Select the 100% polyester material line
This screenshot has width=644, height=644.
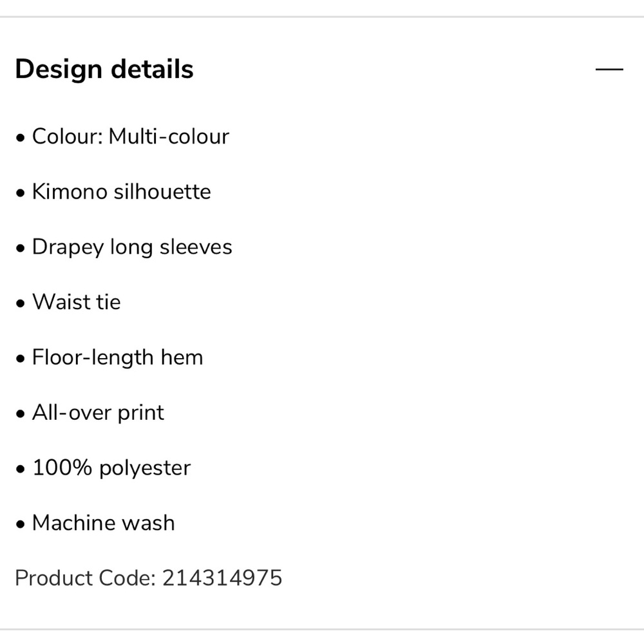tap(103, 468)
